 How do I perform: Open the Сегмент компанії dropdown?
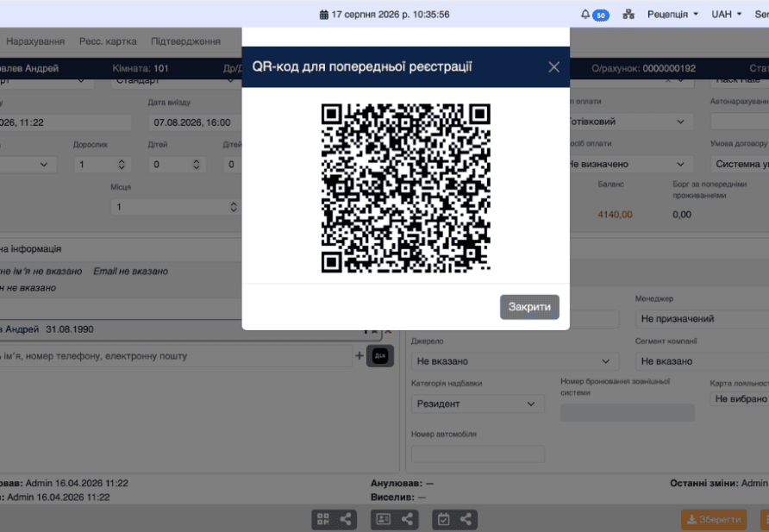click(702, 361)
